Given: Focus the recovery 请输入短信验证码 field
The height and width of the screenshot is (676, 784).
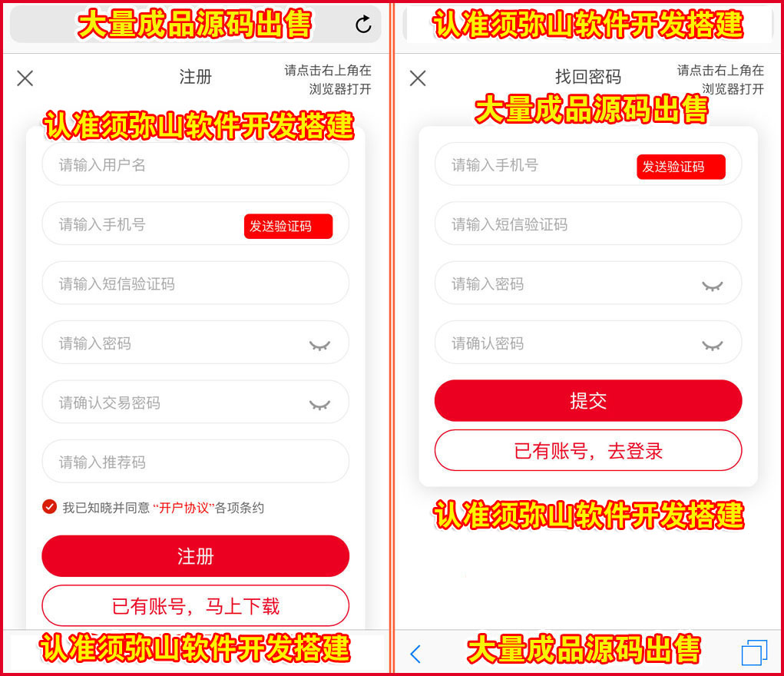Looking at the screenshot, I should [x=588, y=224].
